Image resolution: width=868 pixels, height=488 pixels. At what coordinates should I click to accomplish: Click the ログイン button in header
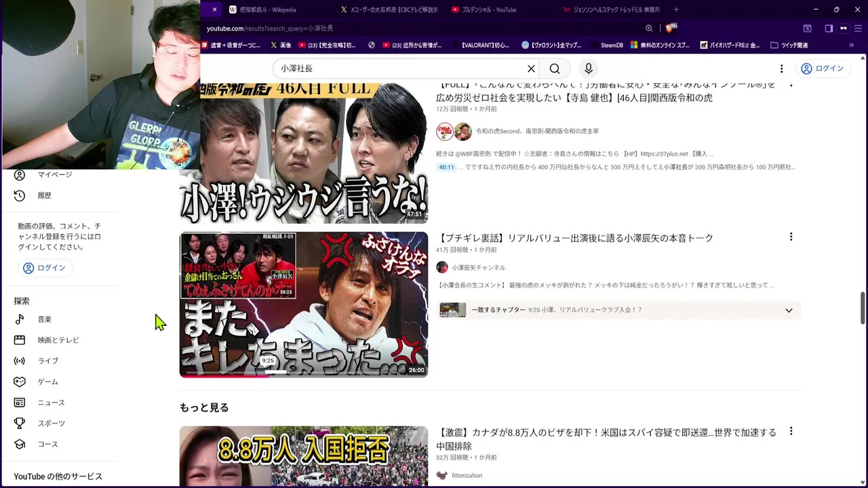click(822, 68)
